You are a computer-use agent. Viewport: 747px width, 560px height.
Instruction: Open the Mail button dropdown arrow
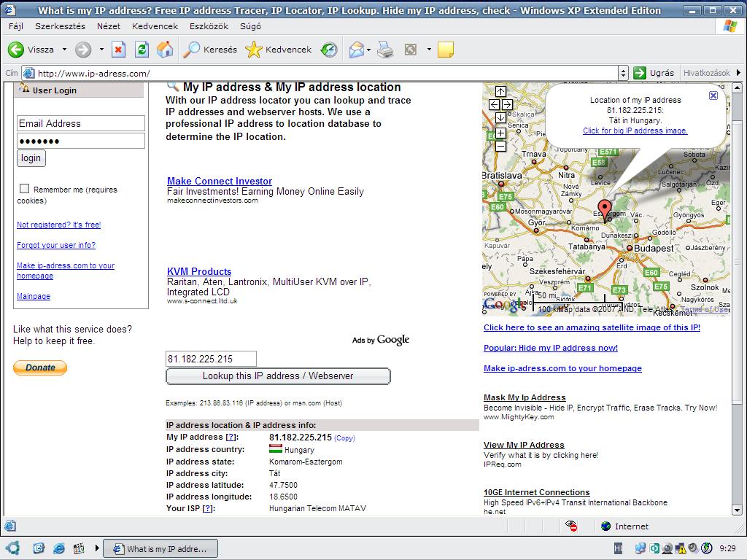point(368,50)
